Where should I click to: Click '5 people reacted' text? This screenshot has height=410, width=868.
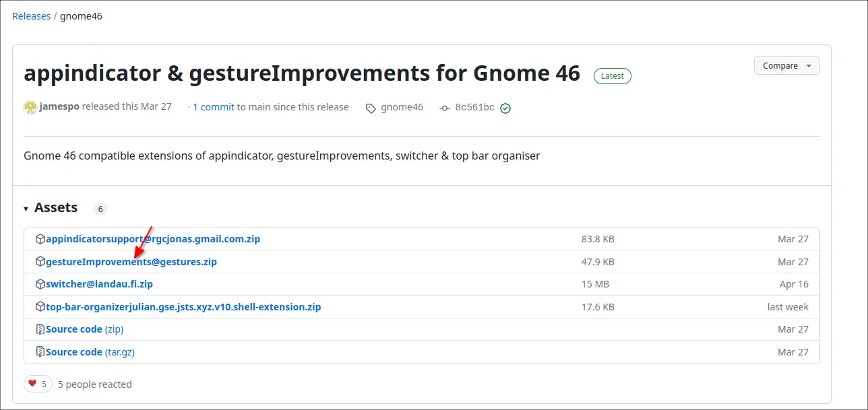click(95, 384)
